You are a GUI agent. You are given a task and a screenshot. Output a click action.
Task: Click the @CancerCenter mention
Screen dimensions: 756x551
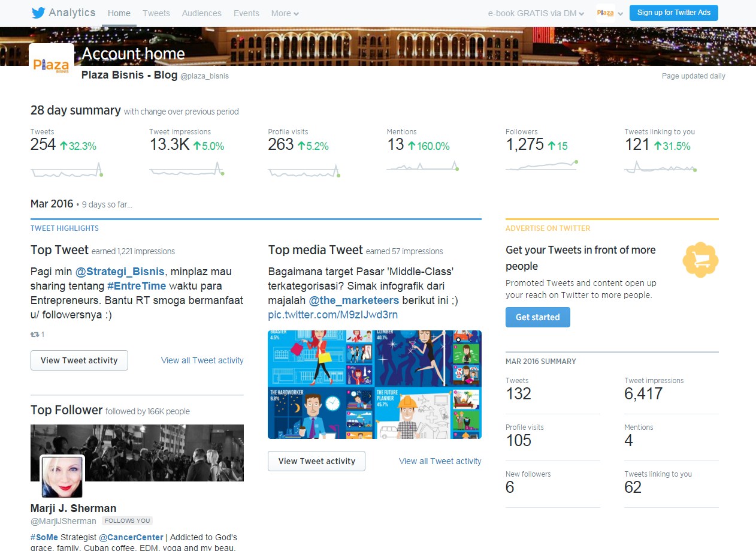pyautogui.click(x=131, y=537)
